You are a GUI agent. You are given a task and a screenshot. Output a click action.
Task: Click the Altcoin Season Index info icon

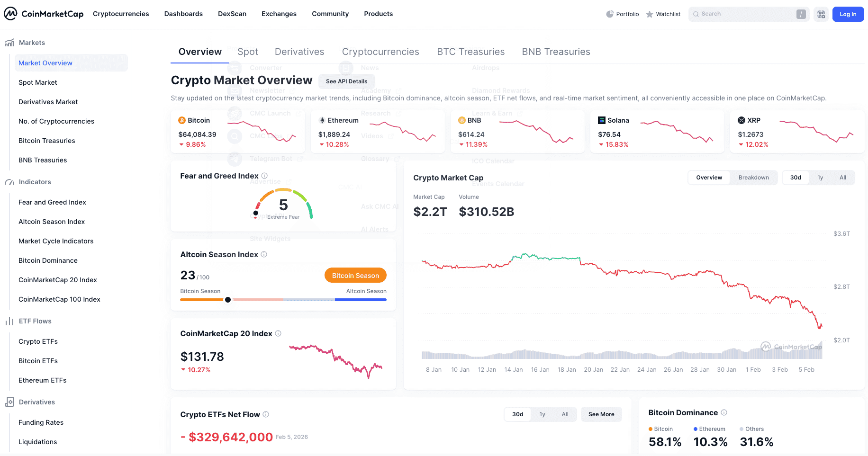[x=264, y=254]
